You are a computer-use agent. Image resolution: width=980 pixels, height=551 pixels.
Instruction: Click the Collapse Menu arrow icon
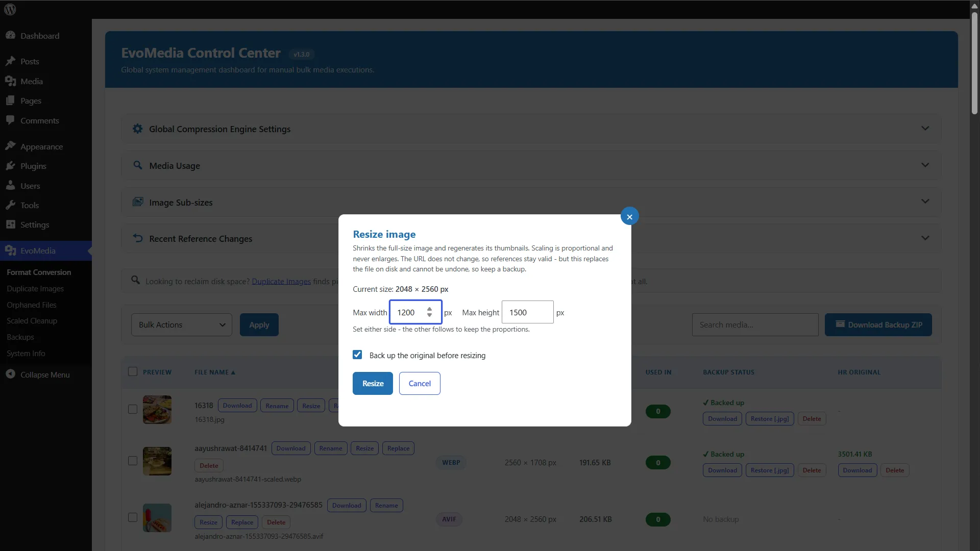(10, 374)
